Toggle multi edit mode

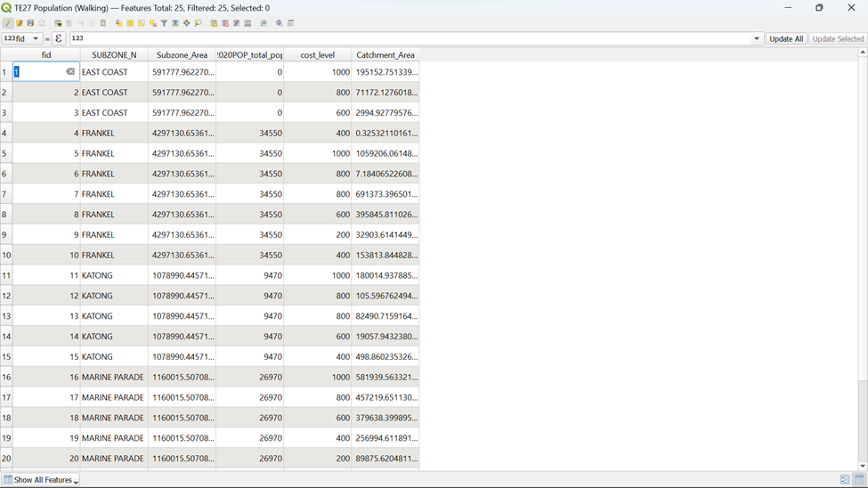(19, 23)
